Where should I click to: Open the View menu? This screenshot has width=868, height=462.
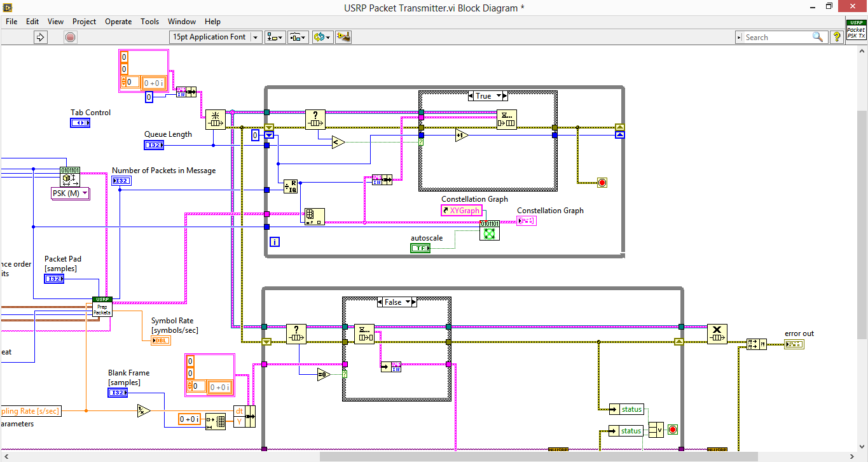click(x=56, y=21)
